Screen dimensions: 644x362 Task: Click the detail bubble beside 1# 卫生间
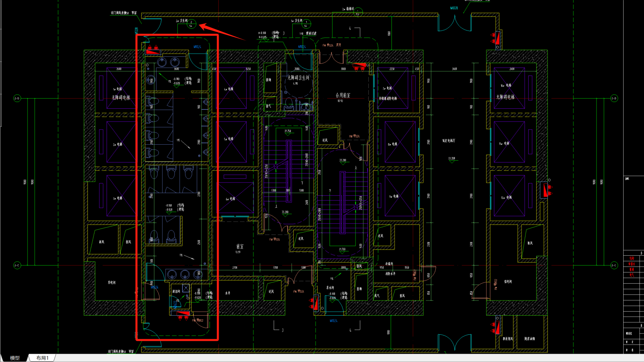[306, 24]
